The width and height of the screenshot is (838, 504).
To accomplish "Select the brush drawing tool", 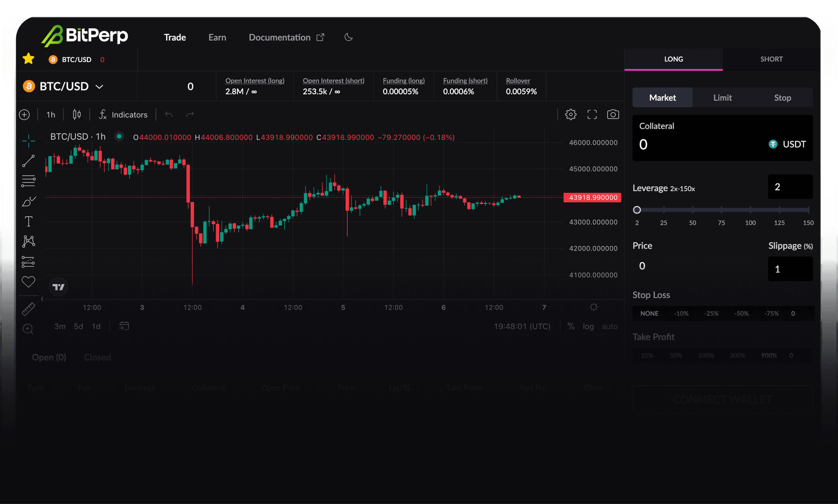I will [29, 201].
